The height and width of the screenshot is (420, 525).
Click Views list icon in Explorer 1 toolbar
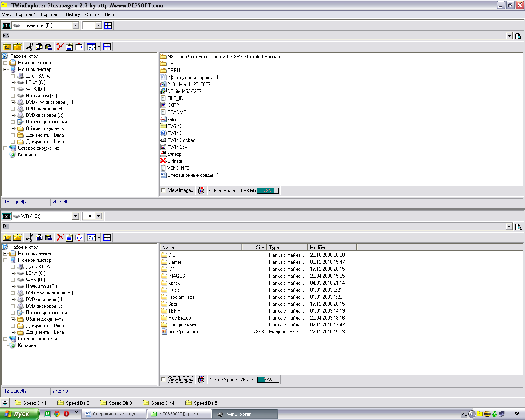91,47
